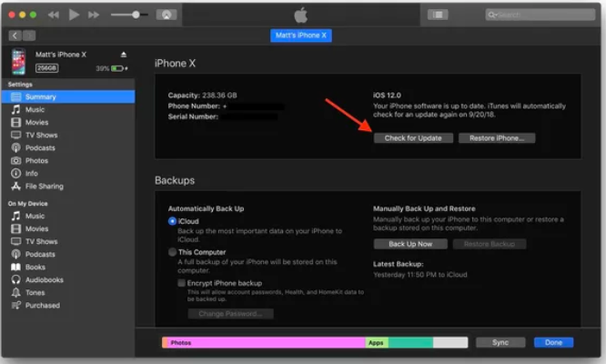The width and height of the screenshot is (606, 364).
Task: Click the Latest Backup time text
Action: pyautogui.click(x=420, y=274)
